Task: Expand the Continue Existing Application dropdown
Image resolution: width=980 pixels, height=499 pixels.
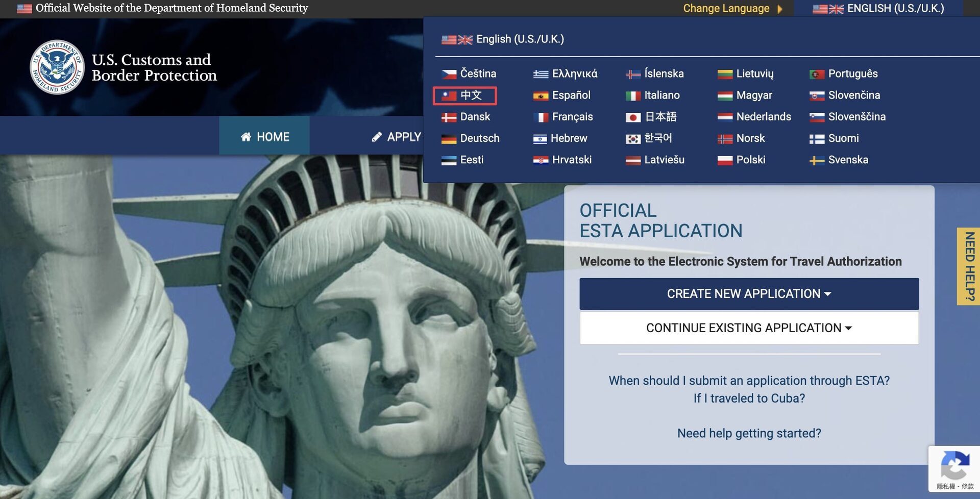Action: coord(749,328)
